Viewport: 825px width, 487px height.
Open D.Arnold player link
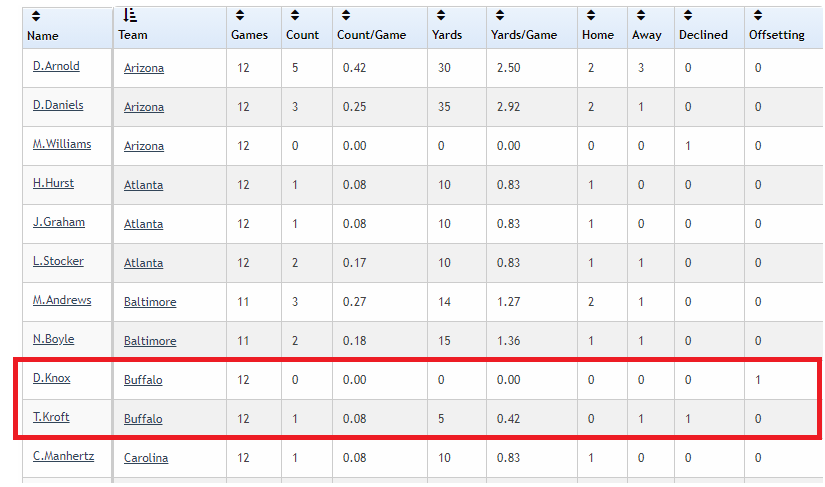(56, 66)
